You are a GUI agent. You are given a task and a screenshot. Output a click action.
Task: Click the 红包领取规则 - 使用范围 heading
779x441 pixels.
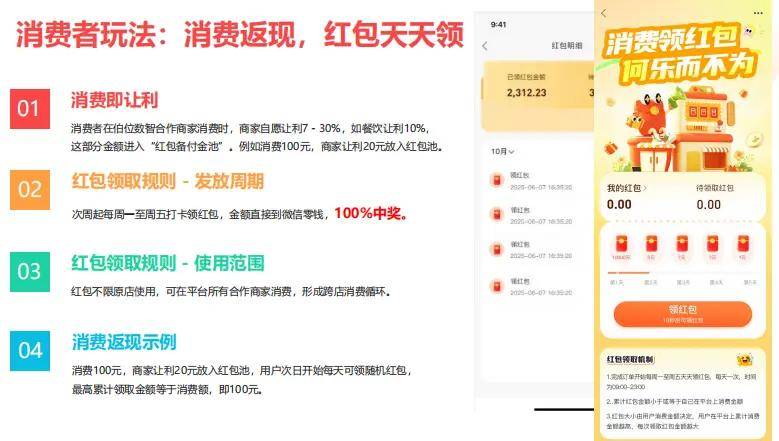167,263
